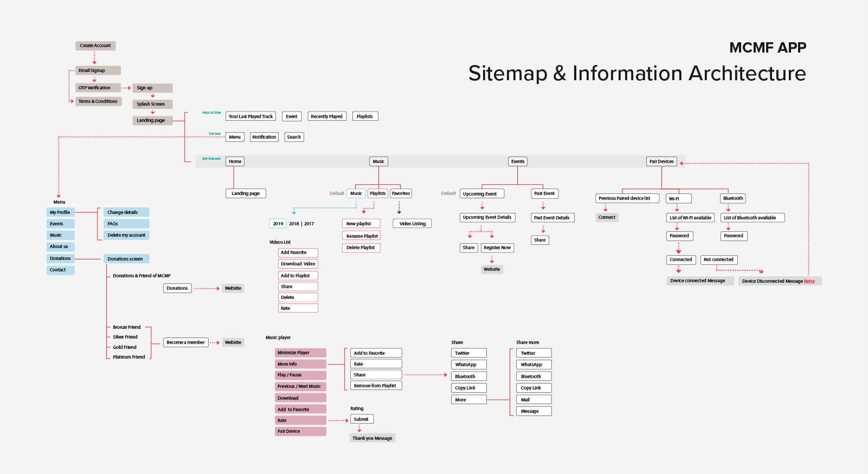This screenshot has width=868, height=474.
Task: Select the Wi-Fi box
Action: point(679,198)
